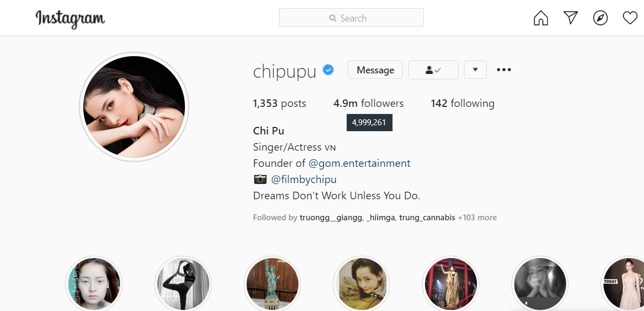Click the Message button
This screenshot has height=311, width=644.
coord(375,70)
